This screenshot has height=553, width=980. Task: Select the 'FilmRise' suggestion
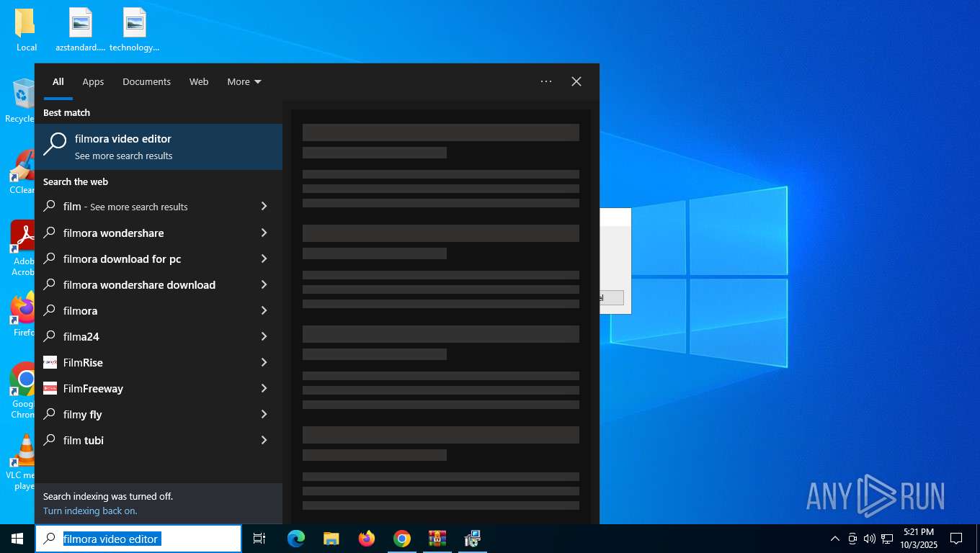(x=144, y=362)
